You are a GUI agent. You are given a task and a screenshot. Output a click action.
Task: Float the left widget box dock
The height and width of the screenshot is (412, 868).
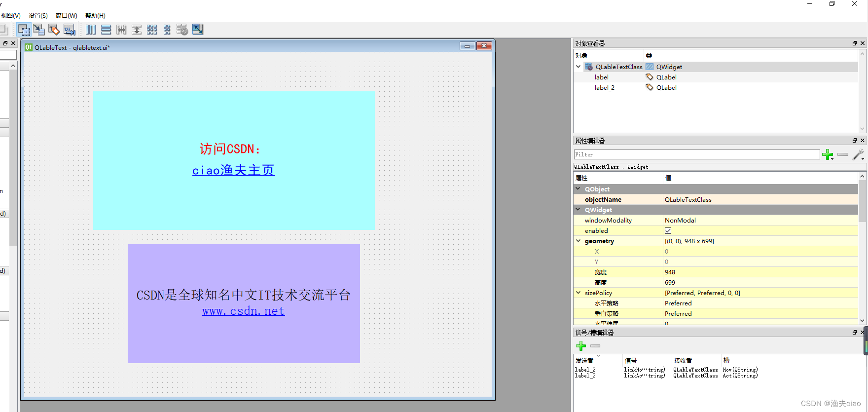[5, 43]
